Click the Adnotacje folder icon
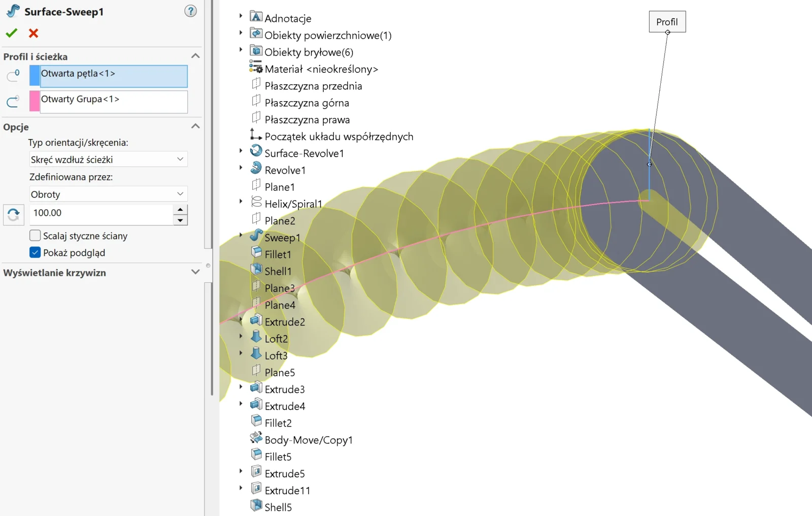 pyautogui.click(x=256, y=17)
